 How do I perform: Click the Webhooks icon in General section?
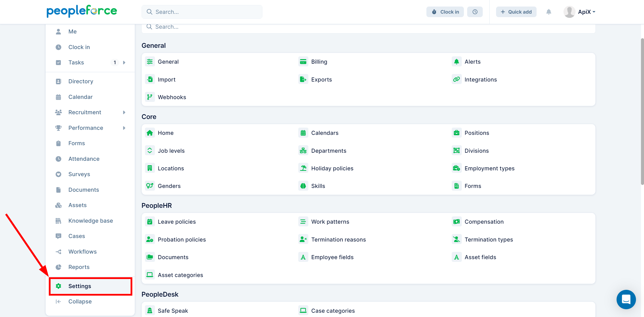150,97
